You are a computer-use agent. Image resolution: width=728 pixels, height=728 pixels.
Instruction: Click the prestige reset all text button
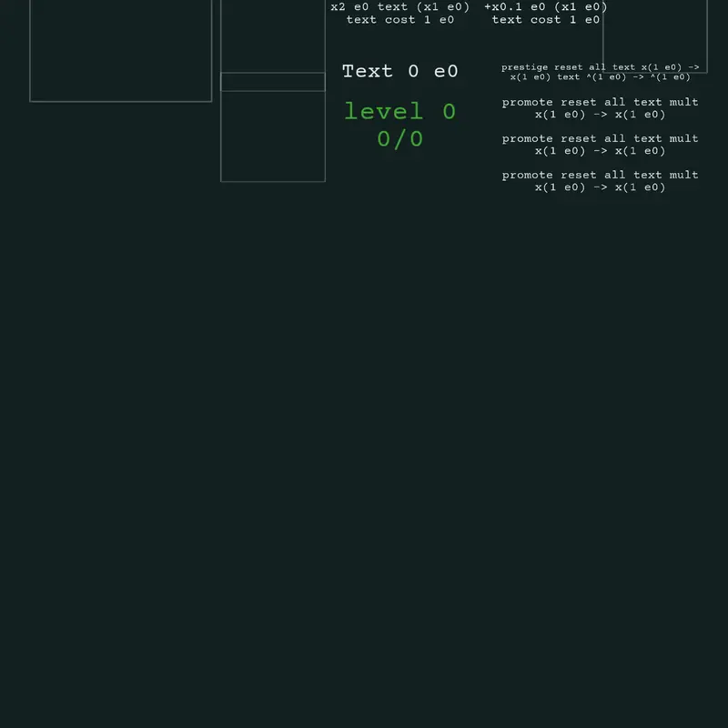click(600, 72)
